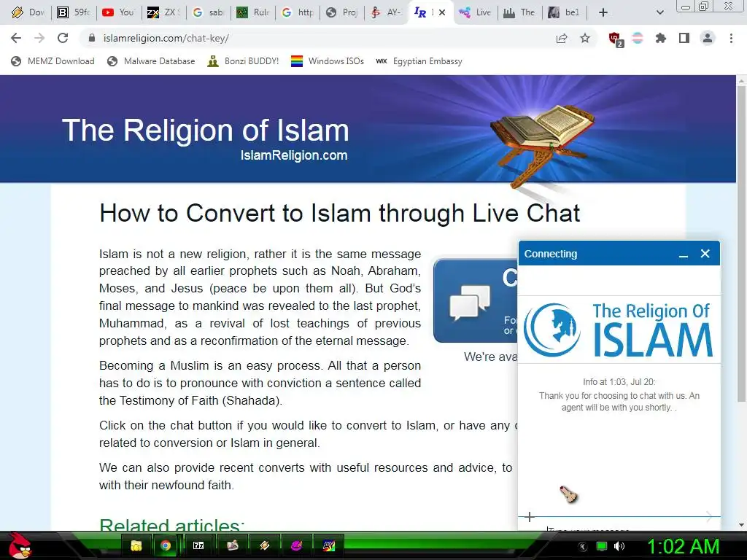Open the Malware Database bookmark
747x560 pixels.
coord(151,61)
